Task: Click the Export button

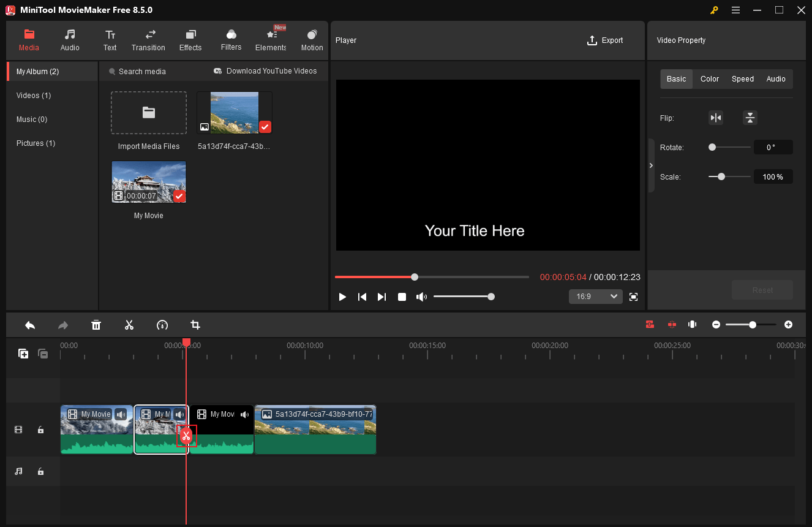Action: pos(605,40)
